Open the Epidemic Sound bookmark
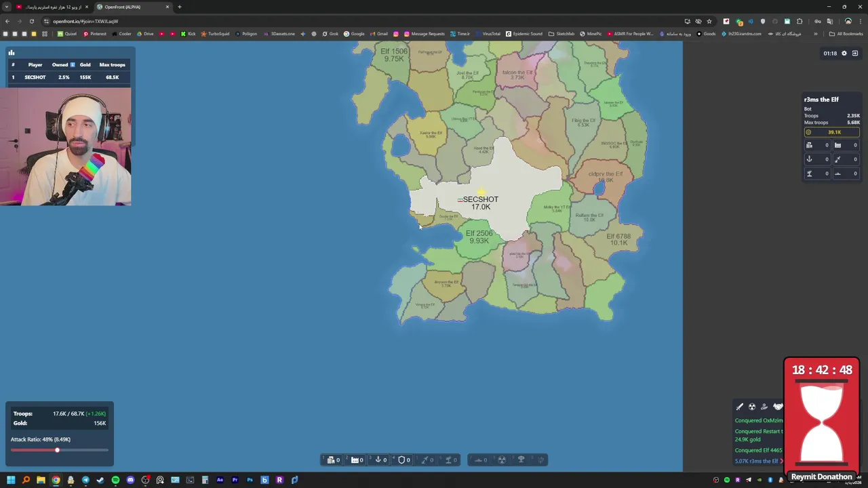This screenshot has width=868, height=488. point(524,34)
